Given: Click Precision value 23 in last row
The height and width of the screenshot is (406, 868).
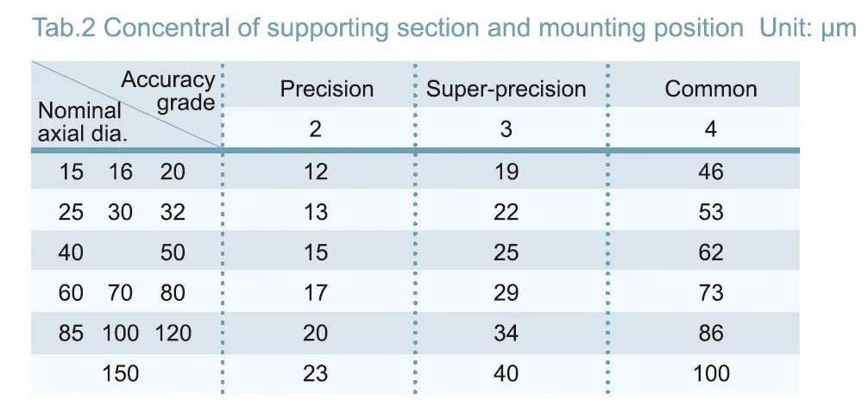Looking at the screenshot, I should tap(316, 373).
